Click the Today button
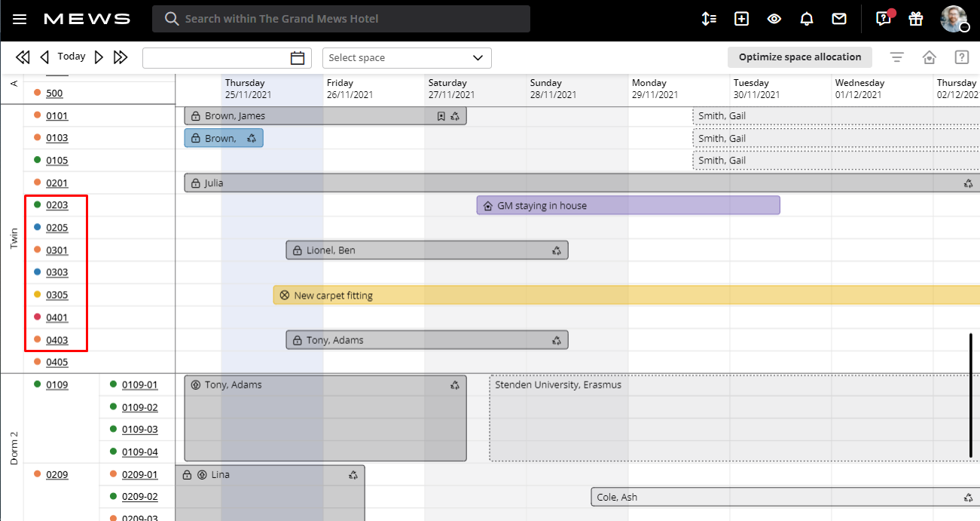The width and height of the screenshot is (980, 521). click(71, 56)
